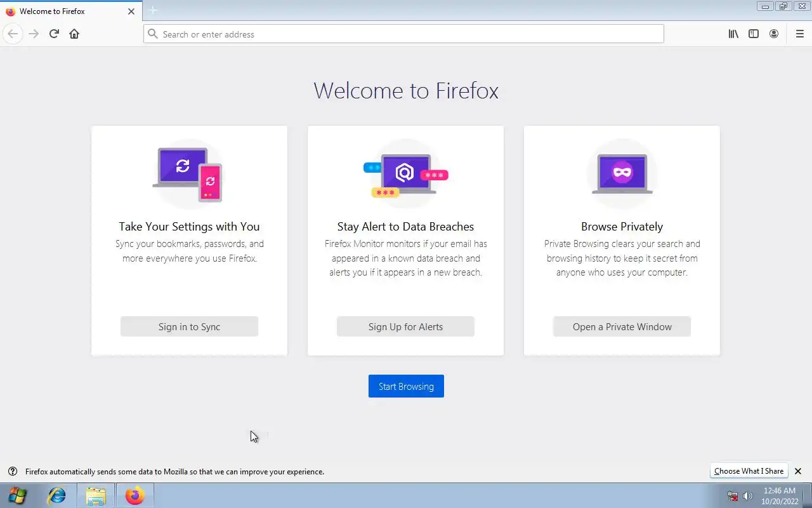Open the Firefox Account icon
Image resolution: width=812 pixels, height=508 pixels.
click(774, 34)
